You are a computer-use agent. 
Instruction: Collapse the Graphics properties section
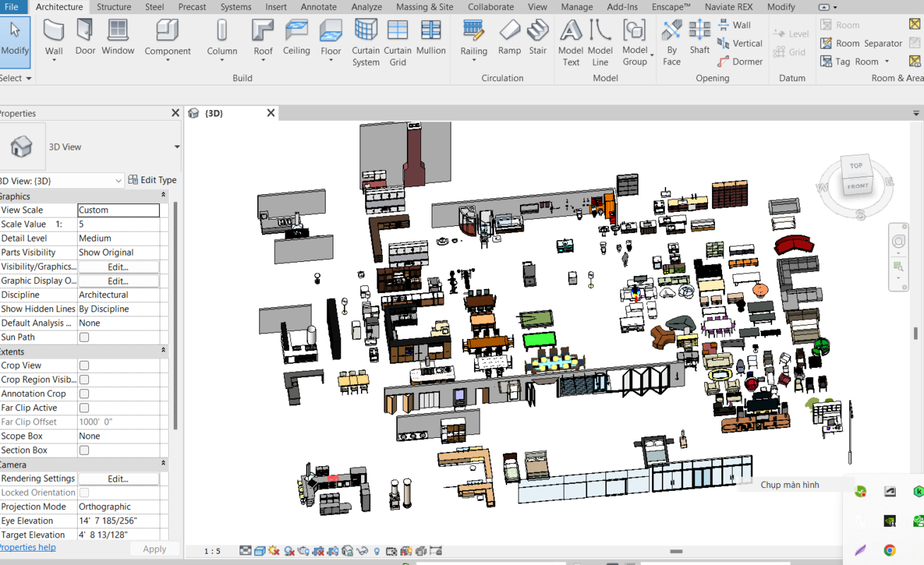tap(163, 196)
